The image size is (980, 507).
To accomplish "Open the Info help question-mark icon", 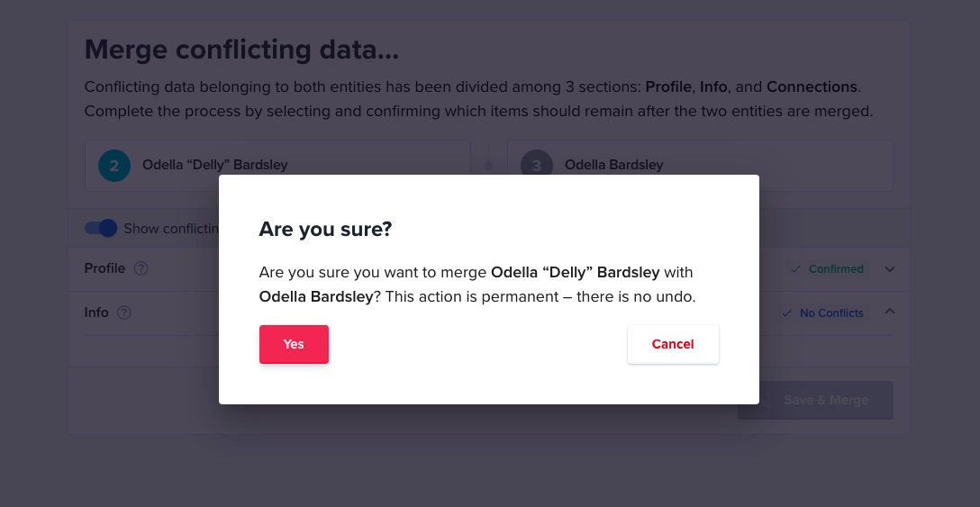I will [x=124, y=312].
